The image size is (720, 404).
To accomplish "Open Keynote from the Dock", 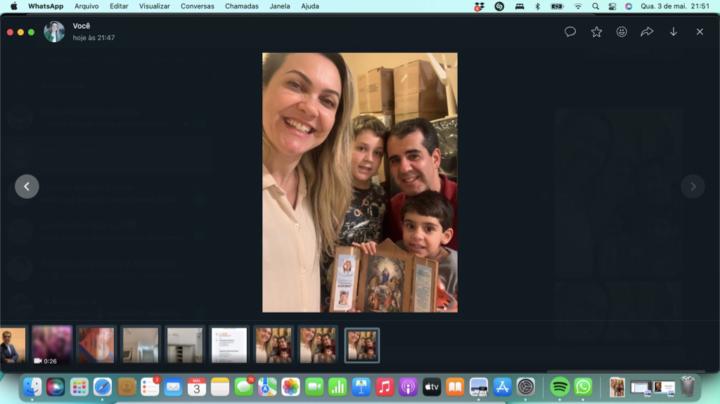I will (x=361, y=387).
